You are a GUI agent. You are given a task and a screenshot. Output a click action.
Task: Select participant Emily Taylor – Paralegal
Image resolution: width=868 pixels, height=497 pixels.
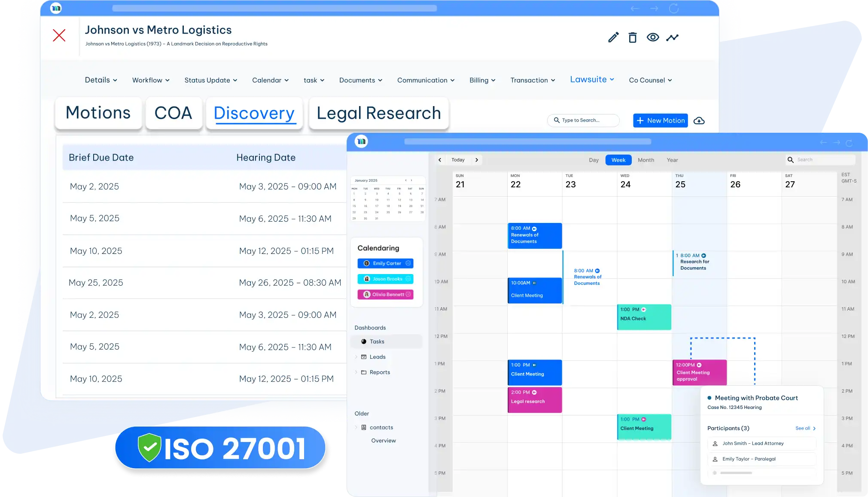point(761,459)
